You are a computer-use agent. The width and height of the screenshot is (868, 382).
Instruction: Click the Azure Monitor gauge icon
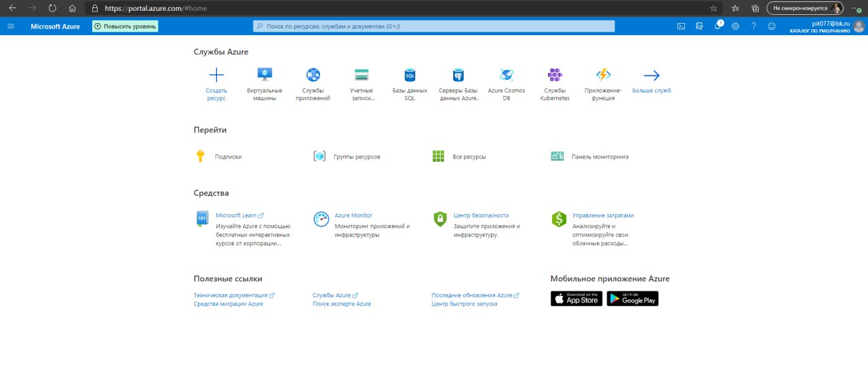[321, 219]
